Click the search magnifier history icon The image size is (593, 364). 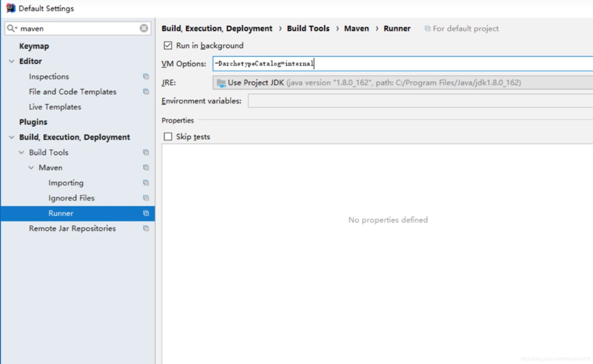tap(12, 28)
